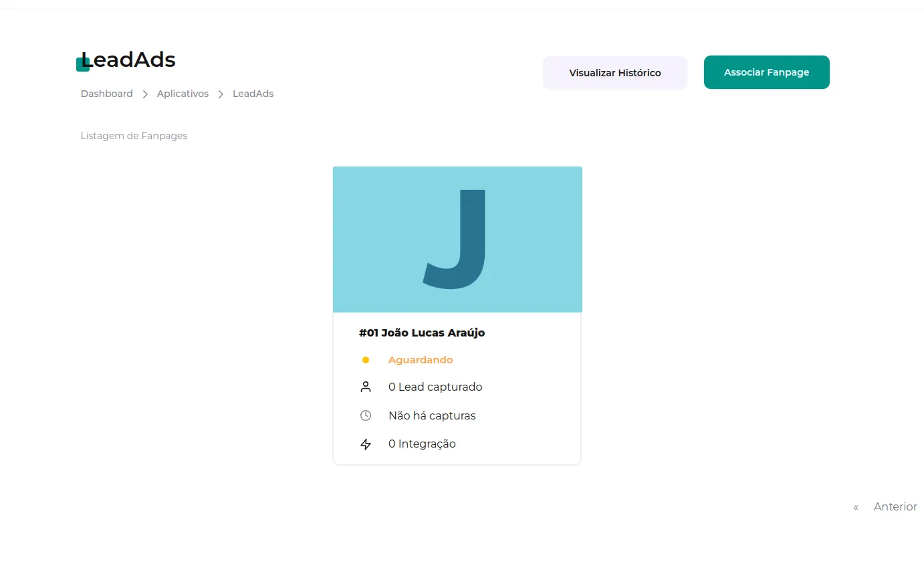Click '0 Integração' text
The height and width of the screenshot is (566, 924).
pos(422,444)
